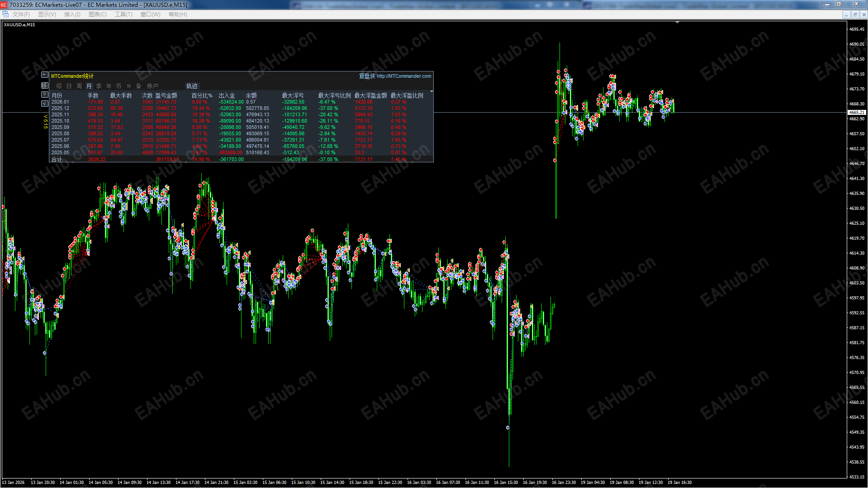868x488 pixels.
Task: Click the 最大手数 column header
Action: tap(121, 95)
